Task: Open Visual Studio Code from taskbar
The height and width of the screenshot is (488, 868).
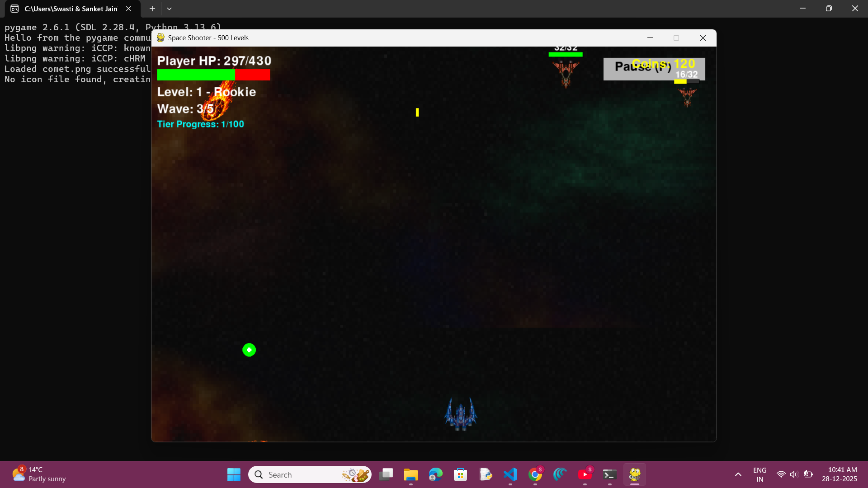Action: tap(510, 474)
